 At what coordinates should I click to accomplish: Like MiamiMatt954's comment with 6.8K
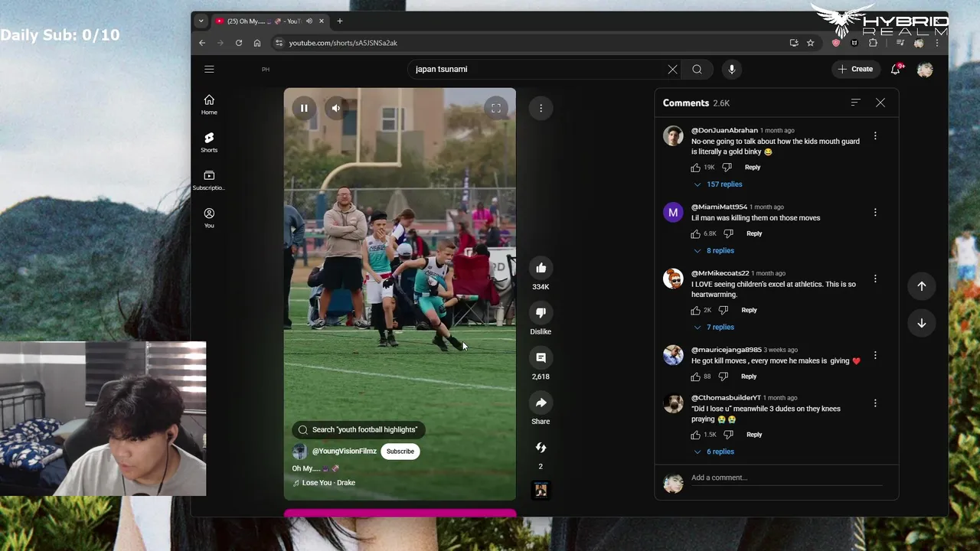(696, 234)
